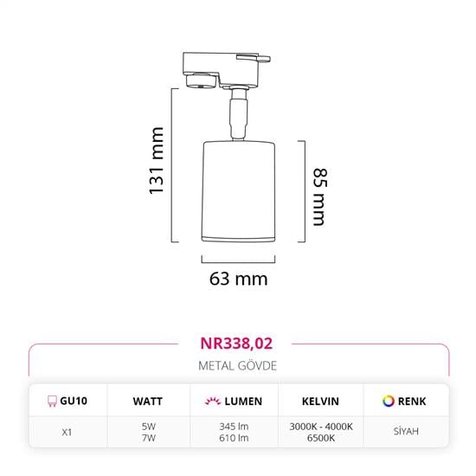Click the 610 lm lumen value
This screenshot has height=476, width=476.
tap(234, 438)
